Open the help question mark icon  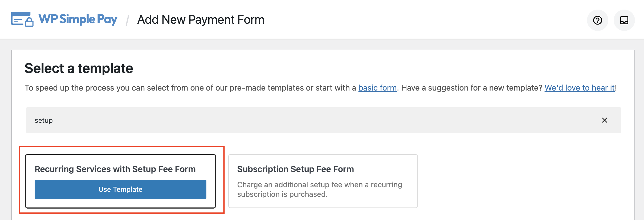[597, 20]
